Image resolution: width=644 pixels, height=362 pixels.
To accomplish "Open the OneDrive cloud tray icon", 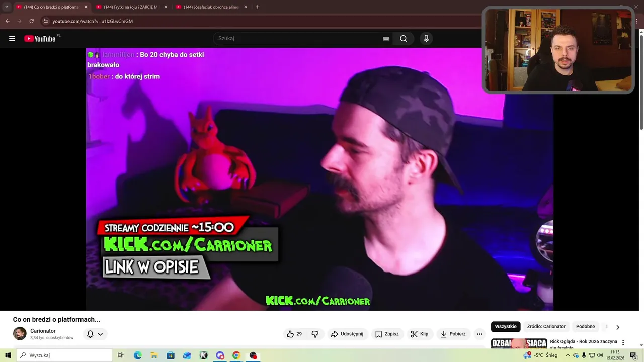I will [576, 355].
